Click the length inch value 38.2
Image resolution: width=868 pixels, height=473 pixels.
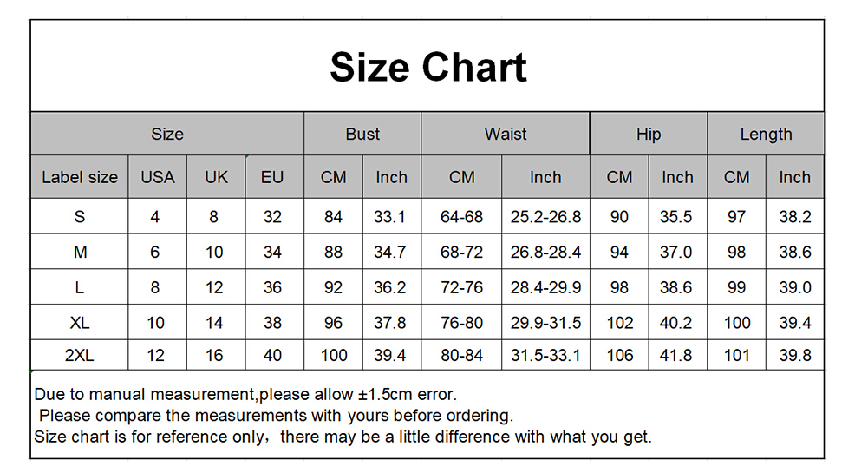pos(794,217)
